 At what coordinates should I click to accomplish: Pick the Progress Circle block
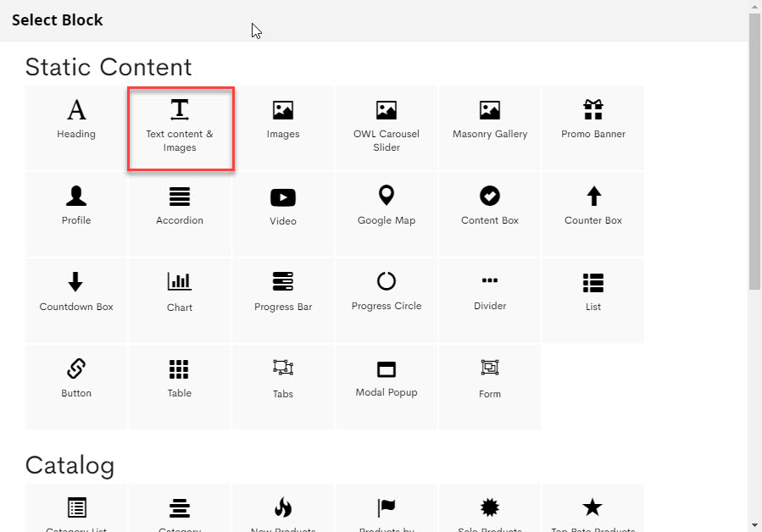point(387,301)
